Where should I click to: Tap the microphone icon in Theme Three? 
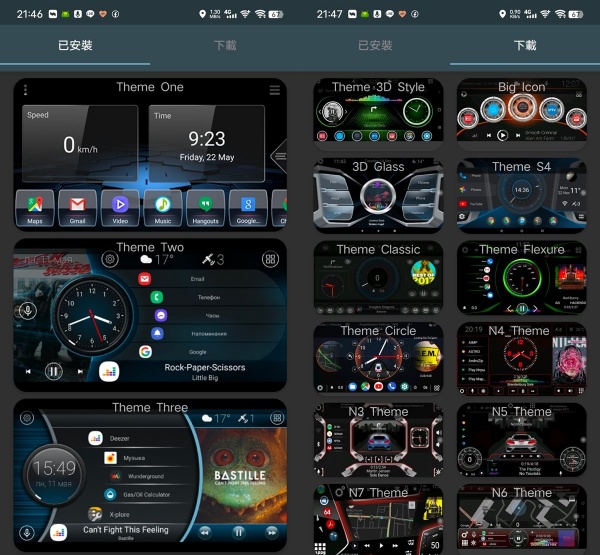click(27, 532)
